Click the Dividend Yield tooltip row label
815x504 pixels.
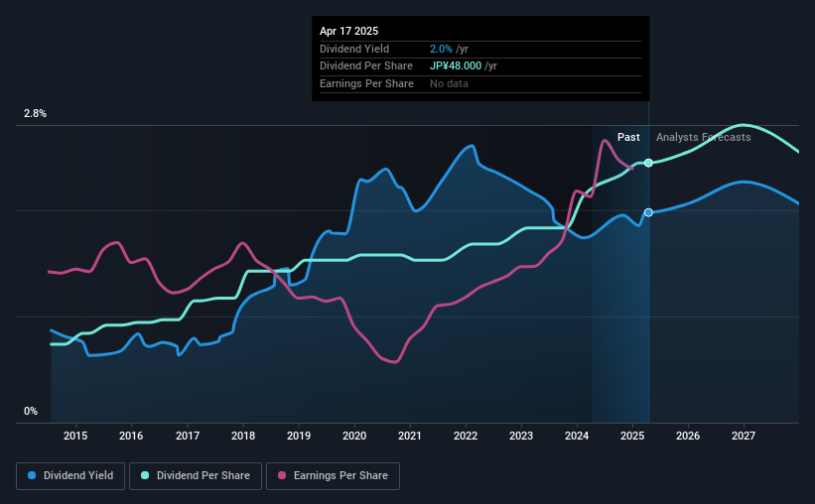(x=354, y=49)
